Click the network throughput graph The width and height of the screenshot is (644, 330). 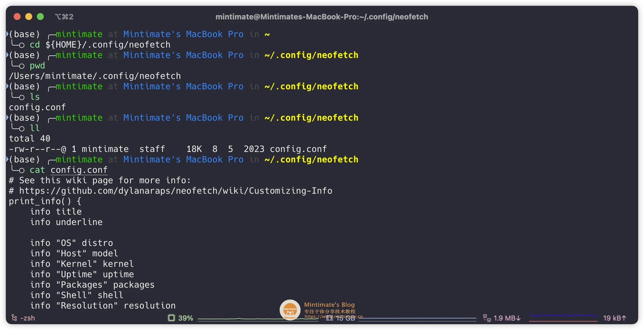(x=563, y=318)
